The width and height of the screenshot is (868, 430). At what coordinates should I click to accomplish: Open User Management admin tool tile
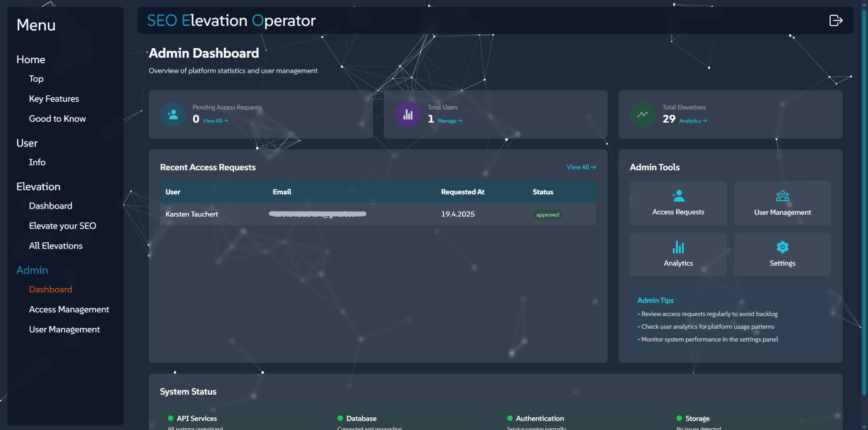[x=782, y=203]
